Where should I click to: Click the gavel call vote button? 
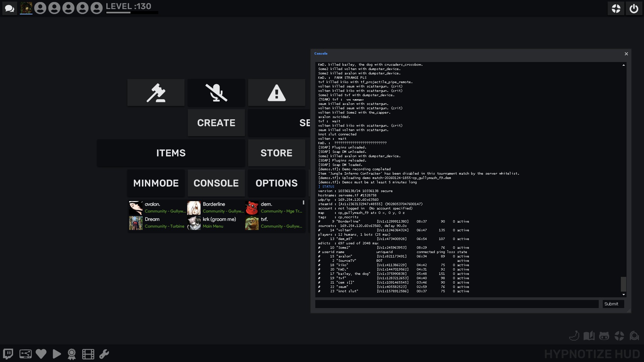156,93
